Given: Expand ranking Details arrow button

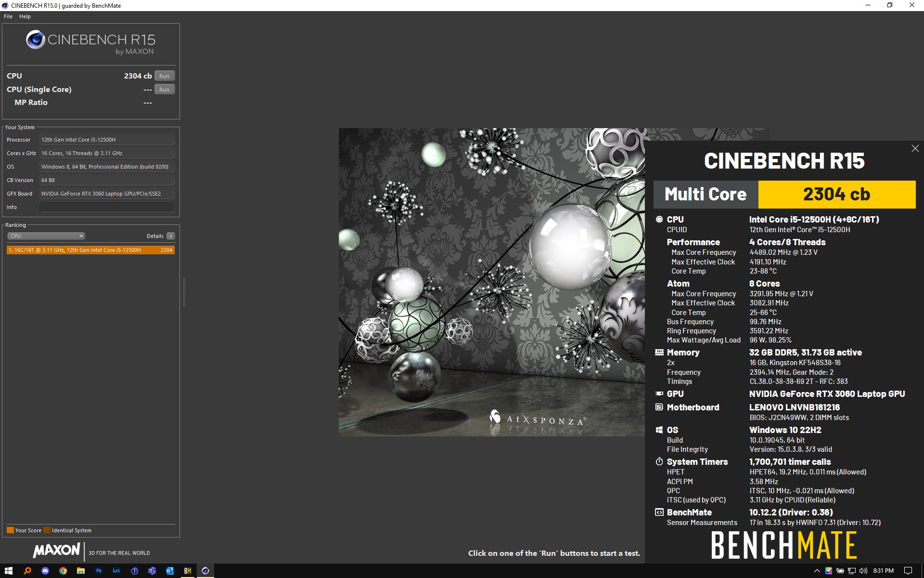Looking at the screenshot, I should click(171, 236).
